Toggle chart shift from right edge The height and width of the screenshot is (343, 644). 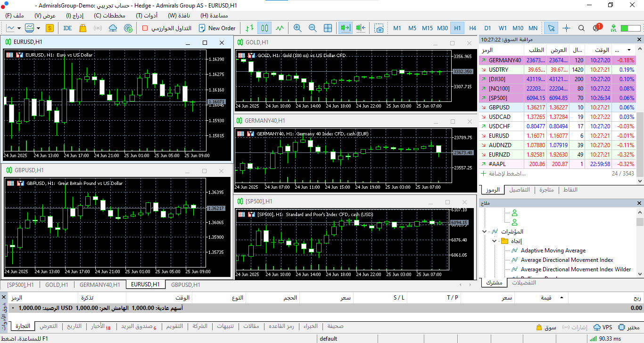[x=361, y=28]
